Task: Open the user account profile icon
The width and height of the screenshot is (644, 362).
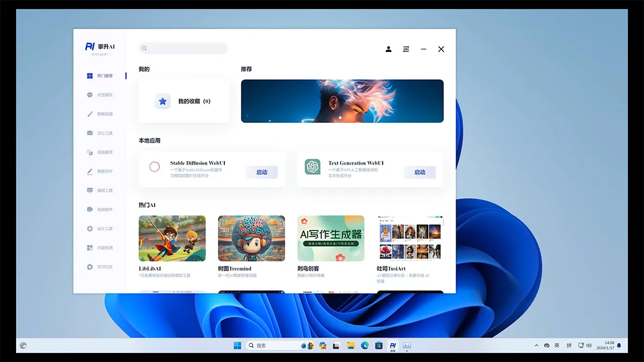Action: point(389,49)
